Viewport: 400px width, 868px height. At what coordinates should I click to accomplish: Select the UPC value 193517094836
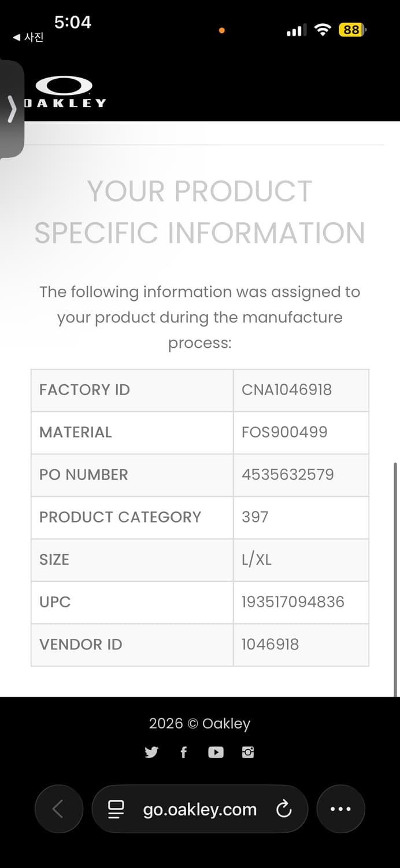[292, 602]
